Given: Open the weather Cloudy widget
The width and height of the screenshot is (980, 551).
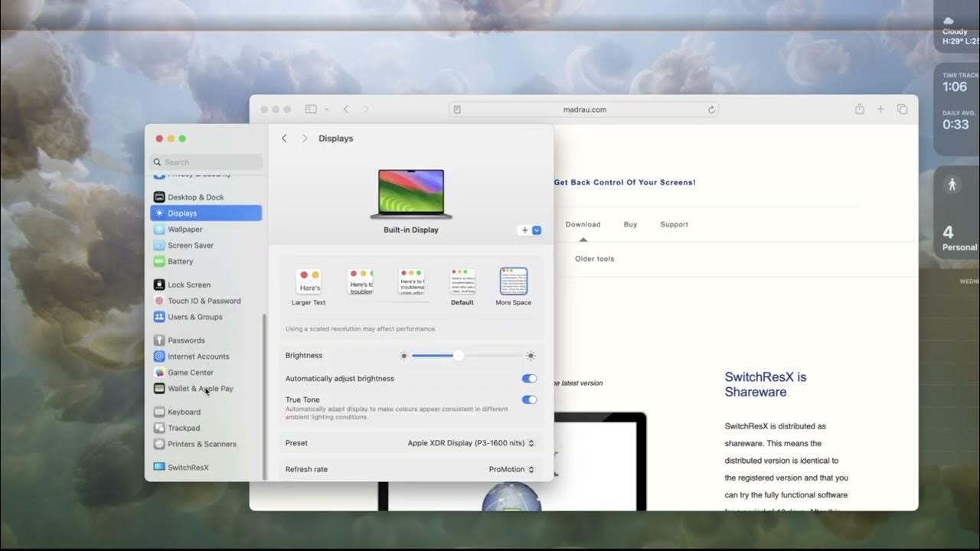Looking at the screenshot, I should [x=956, y=27].
